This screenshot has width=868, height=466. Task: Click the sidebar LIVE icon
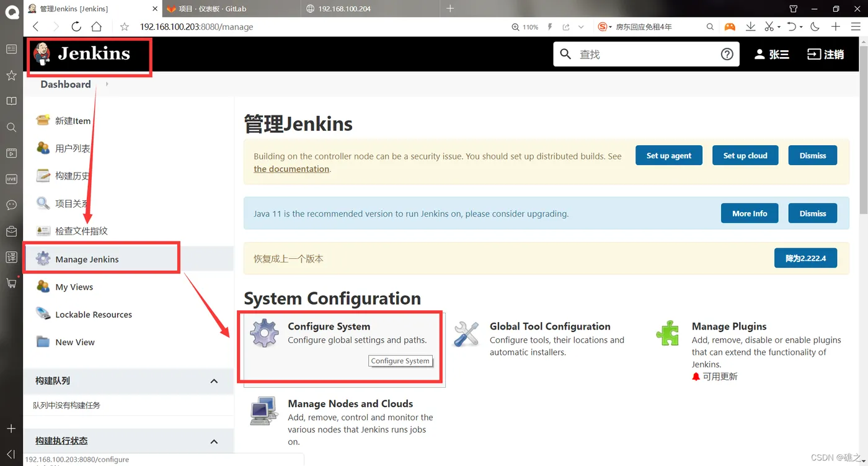11,179
